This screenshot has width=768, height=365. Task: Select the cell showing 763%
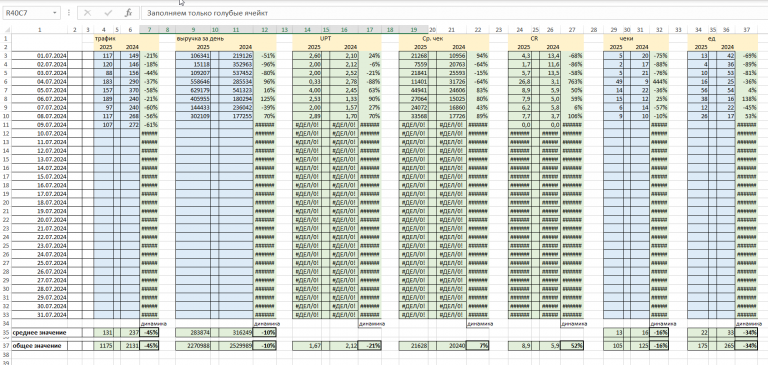coord(572,81)
